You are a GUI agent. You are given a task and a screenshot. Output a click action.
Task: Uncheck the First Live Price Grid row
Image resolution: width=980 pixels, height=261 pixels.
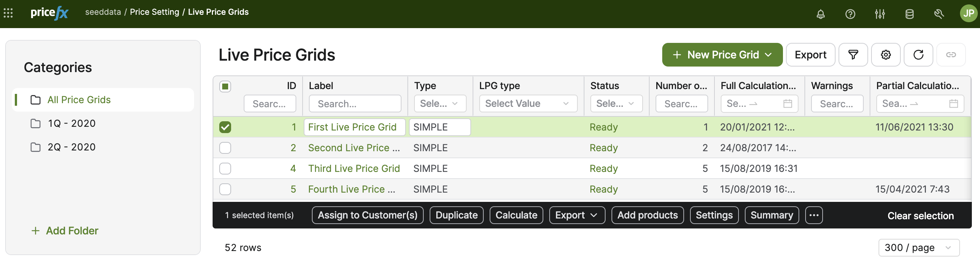pyautogui.click(x=225, y=127)
